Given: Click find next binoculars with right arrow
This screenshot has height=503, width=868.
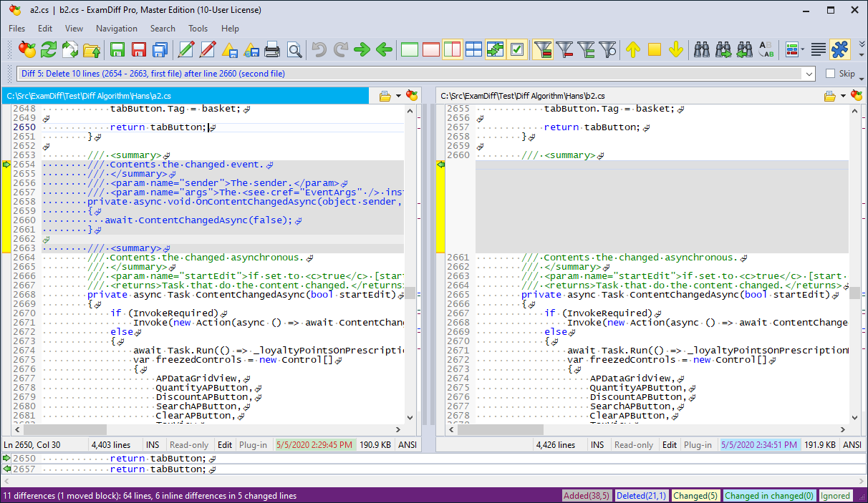Looking at the screenshot, I should (723, 49).
